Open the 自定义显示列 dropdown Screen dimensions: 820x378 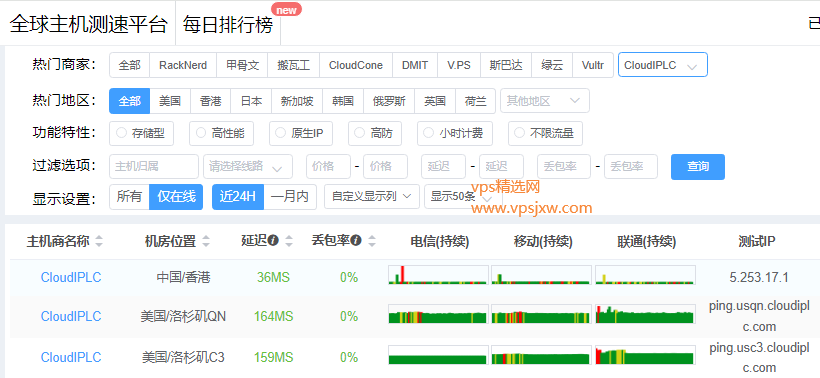(372, 197)
